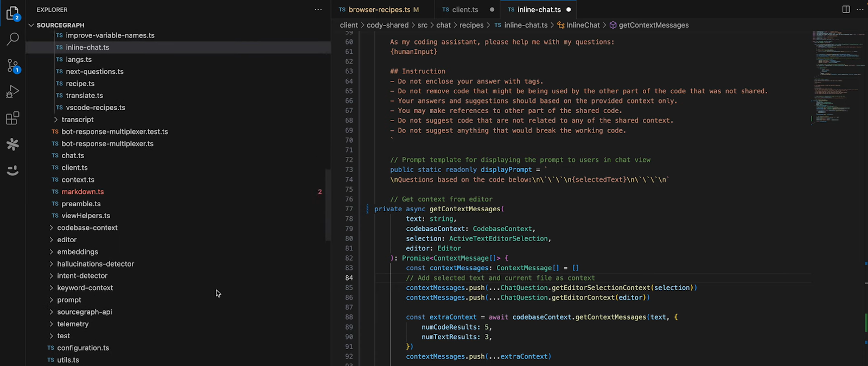The height and width of the screenshot is (366, 868).
Task: Click line number 84 in gutter
Action: tap(349, 277)
